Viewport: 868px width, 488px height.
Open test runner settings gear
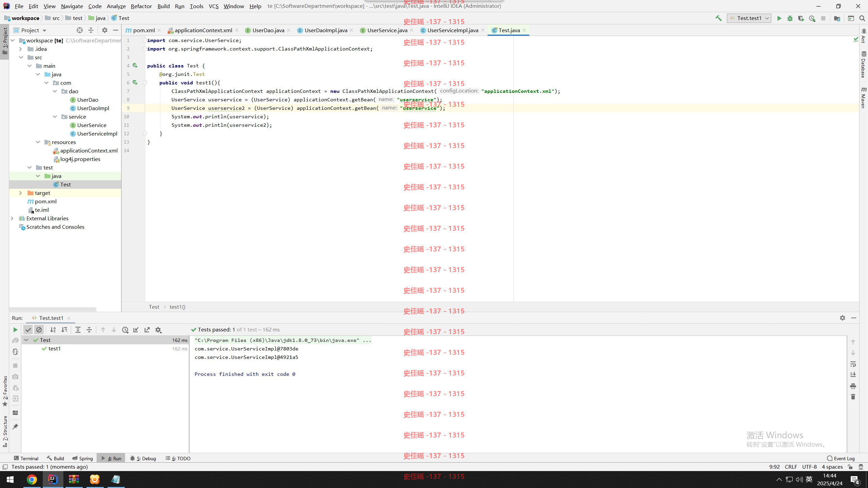pos(158,330)
